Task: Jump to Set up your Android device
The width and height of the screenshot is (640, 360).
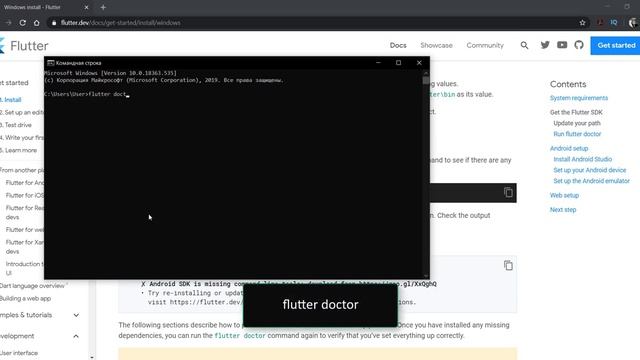Action: click(589, 170)
